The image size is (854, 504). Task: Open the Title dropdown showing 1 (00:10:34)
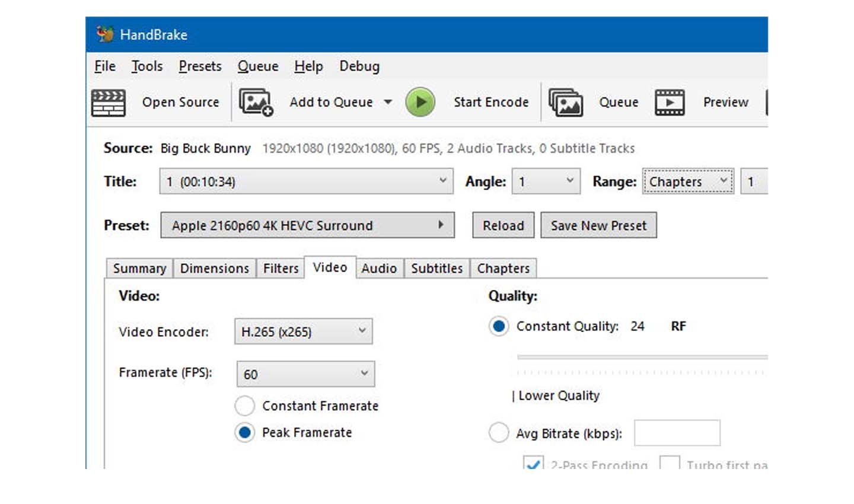click(306, 181)
